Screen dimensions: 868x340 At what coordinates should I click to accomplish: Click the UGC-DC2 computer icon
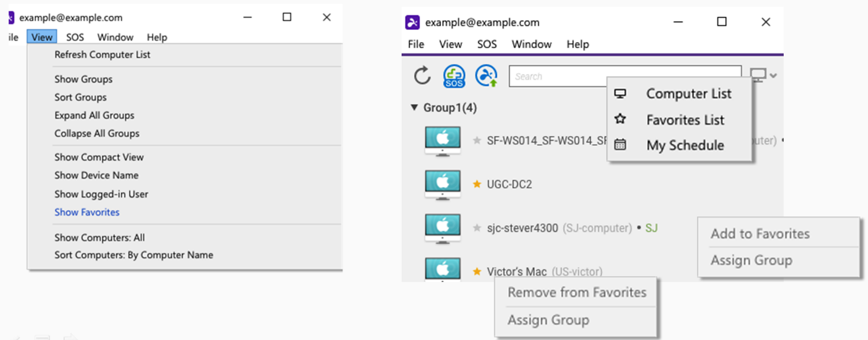(442, 184)
